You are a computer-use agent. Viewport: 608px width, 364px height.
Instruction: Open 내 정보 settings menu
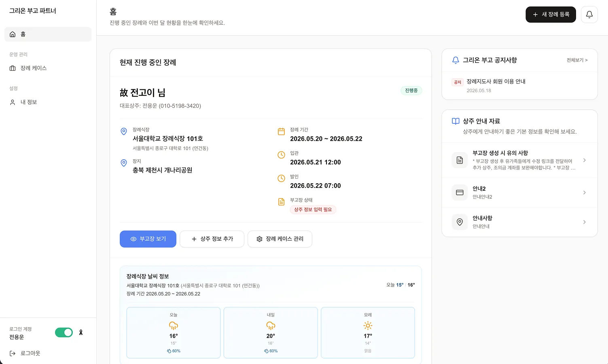48,102
